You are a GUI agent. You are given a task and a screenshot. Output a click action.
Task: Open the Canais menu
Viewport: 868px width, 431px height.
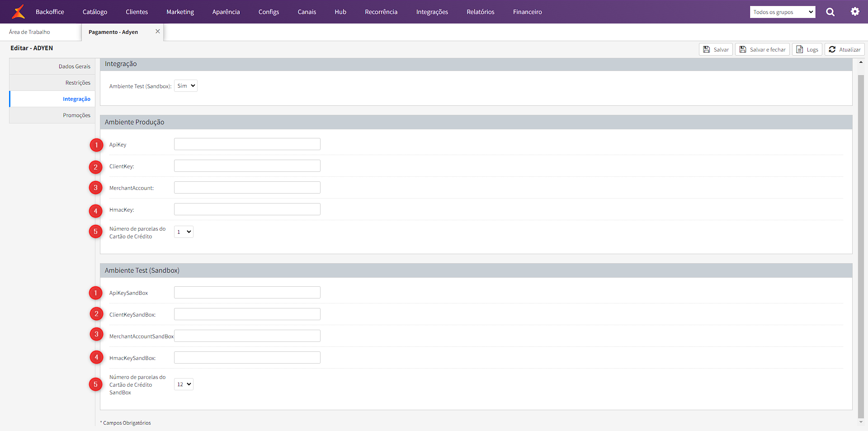point(307,12)
